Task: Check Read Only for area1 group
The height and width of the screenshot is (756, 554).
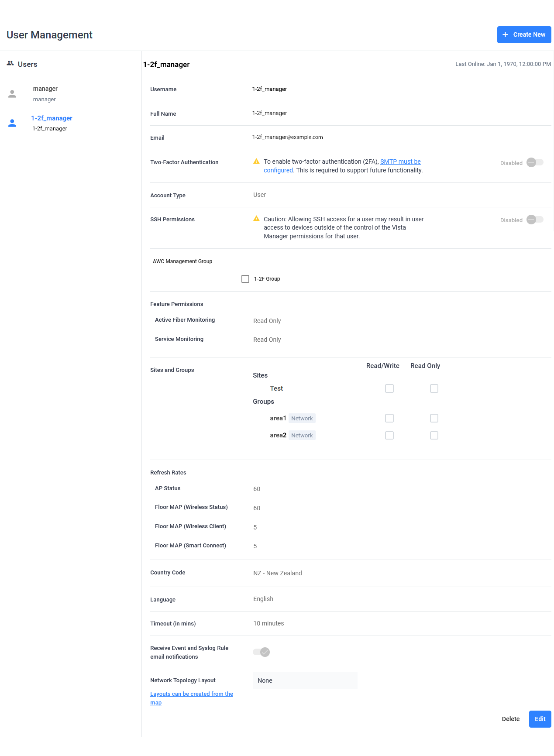Action: click(x=434, y=418)
